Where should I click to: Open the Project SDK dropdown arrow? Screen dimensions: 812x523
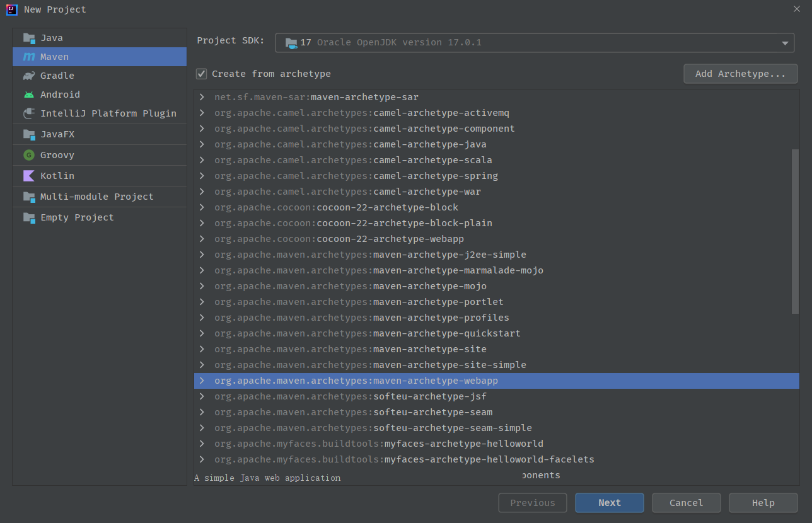click(x=785, y=43)
